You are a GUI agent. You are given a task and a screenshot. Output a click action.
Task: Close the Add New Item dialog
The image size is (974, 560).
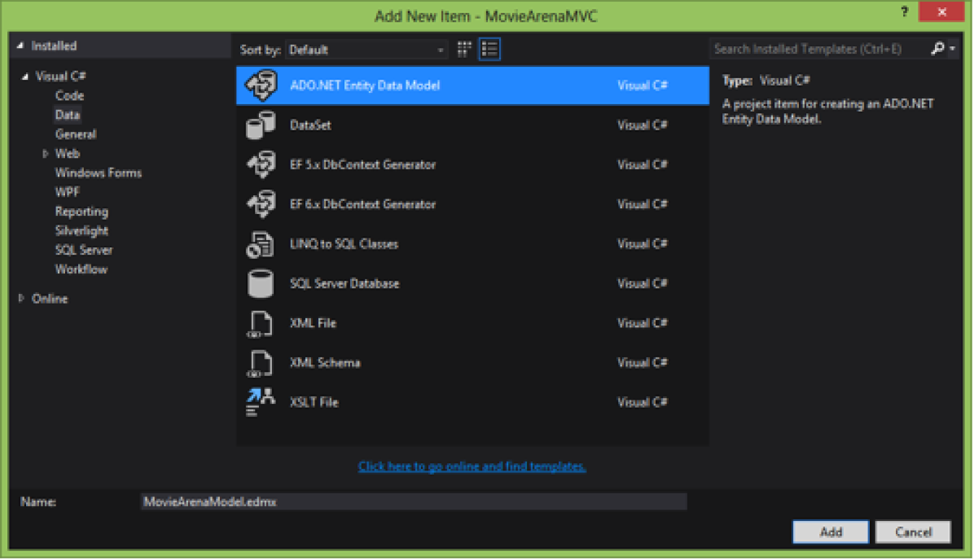click(x=941, y=11)
